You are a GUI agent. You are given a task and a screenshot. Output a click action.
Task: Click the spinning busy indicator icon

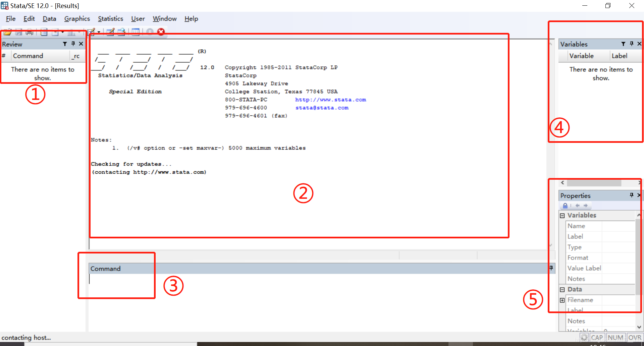click(584, 337)
